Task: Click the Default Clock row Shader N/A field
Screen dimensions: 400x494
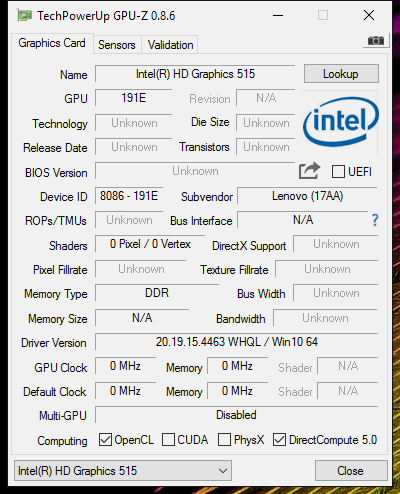Action: click(x=348, y=391)
